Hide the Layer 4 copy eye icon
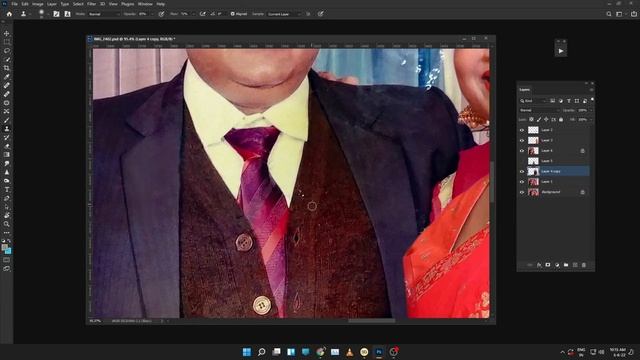Screen dimensions: 640x360 point(522,171)
